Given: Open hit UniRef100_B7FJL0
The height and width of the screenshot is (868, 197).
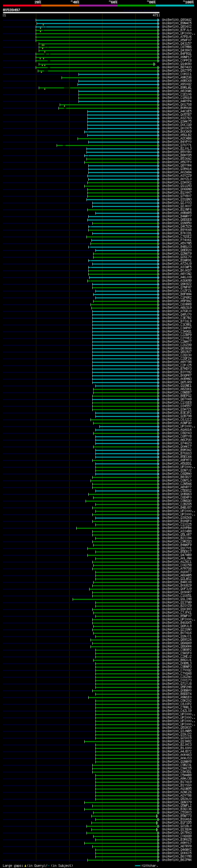Looking at the screenshot, I should (x=177, y=30).
